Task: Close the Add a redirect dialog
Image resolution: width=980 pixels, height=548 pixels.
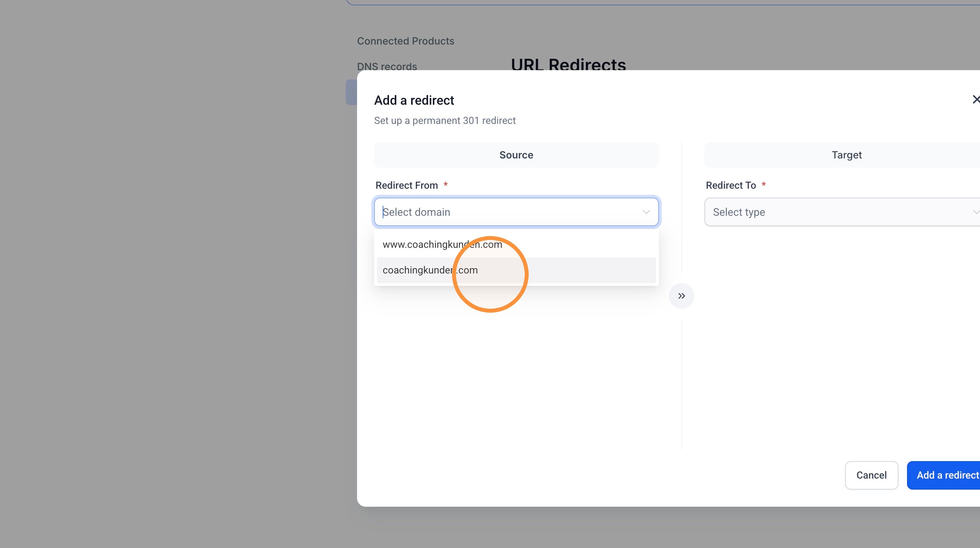Action: (x=975, y=100)
